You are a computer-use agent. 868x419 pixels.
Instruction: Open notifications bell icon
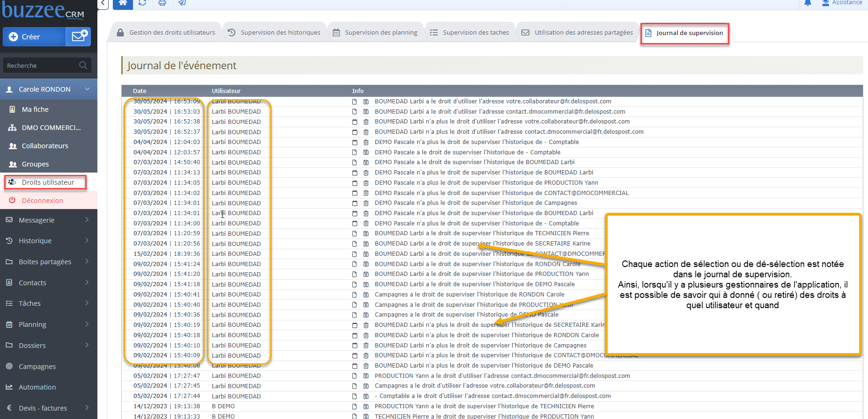tap(808, 3)
